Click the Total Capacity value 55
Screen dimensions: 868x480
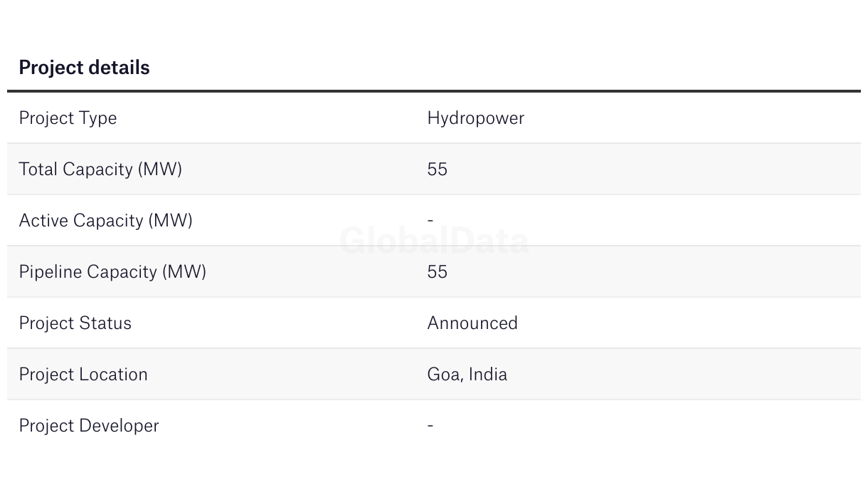[437, 169]
